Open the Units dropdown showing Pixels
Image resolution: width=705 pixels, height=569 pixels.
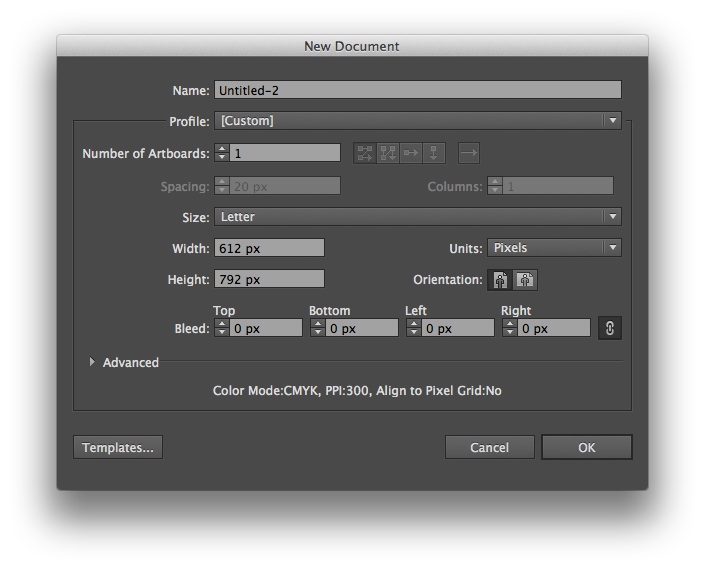coord(554,248)
